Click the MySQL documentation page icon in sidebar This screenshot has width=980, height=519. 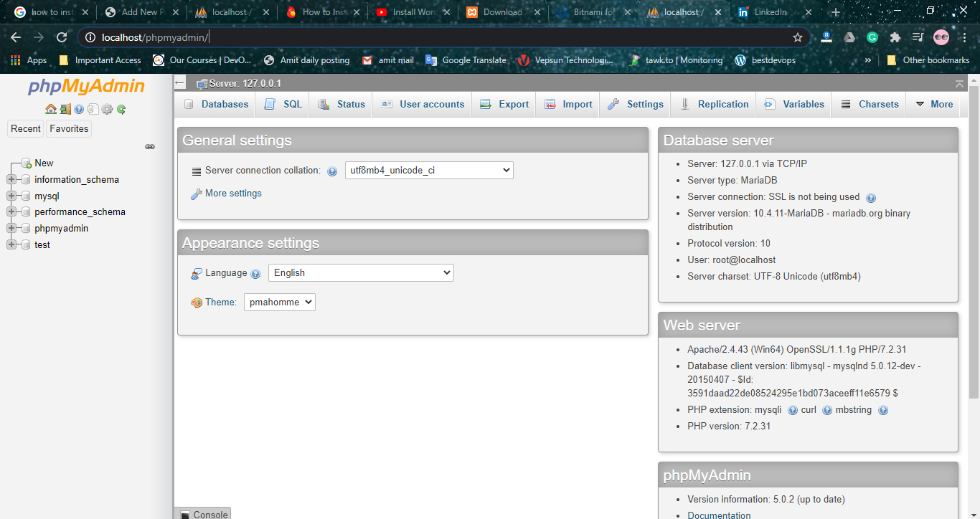(x=93, y=109)
